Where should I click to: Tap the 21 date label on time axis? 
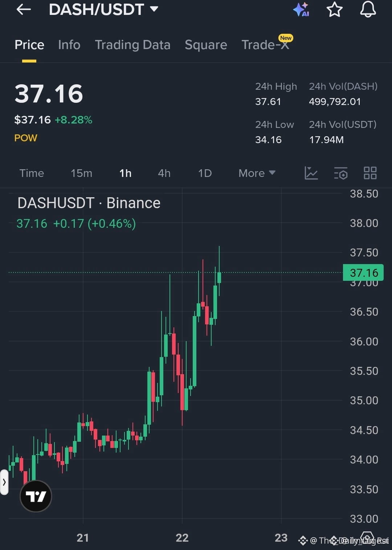point(83,538)
